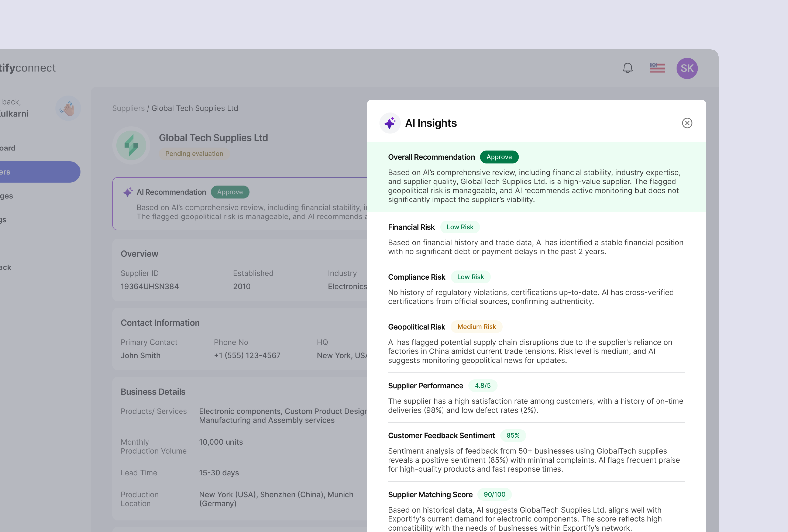Screen dimensions: 788x532
Task: Click the Global Tech Supplies Ltd breadcrumb
Action: [195, 108]
